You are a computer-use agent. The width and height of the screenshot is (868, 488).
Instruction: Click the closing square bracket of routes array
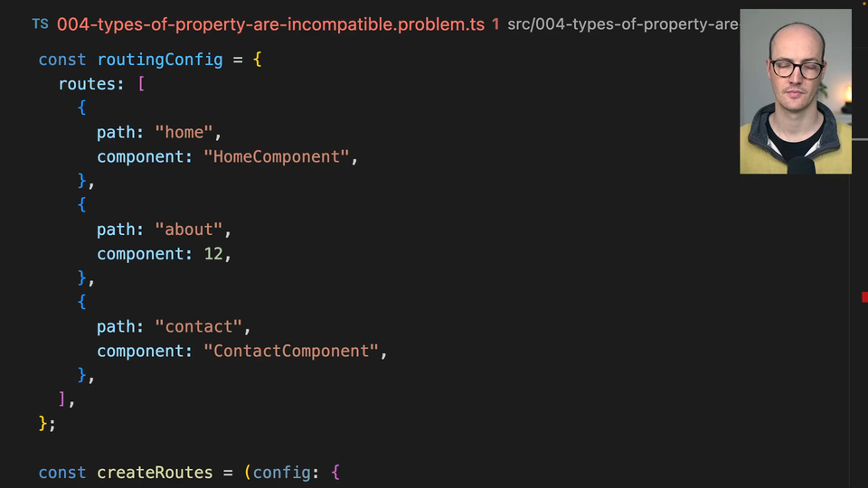[62, 399]
